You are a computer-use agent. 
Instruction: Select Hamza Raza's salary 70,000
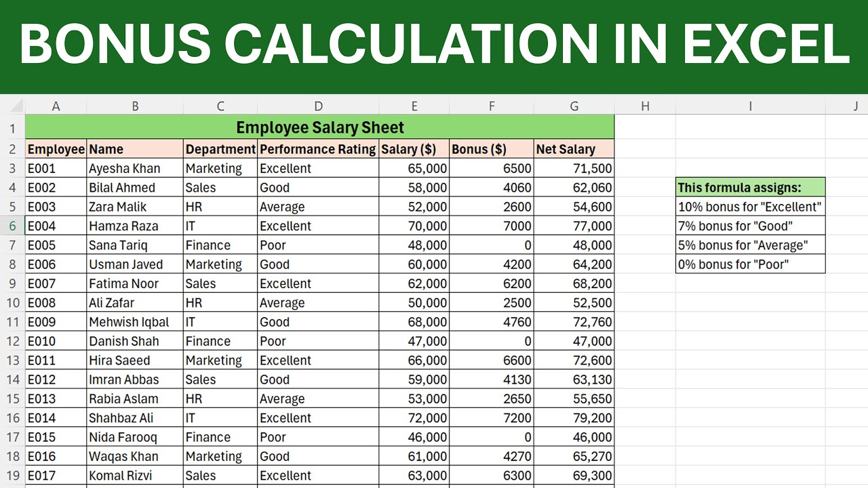coord(414,226)
